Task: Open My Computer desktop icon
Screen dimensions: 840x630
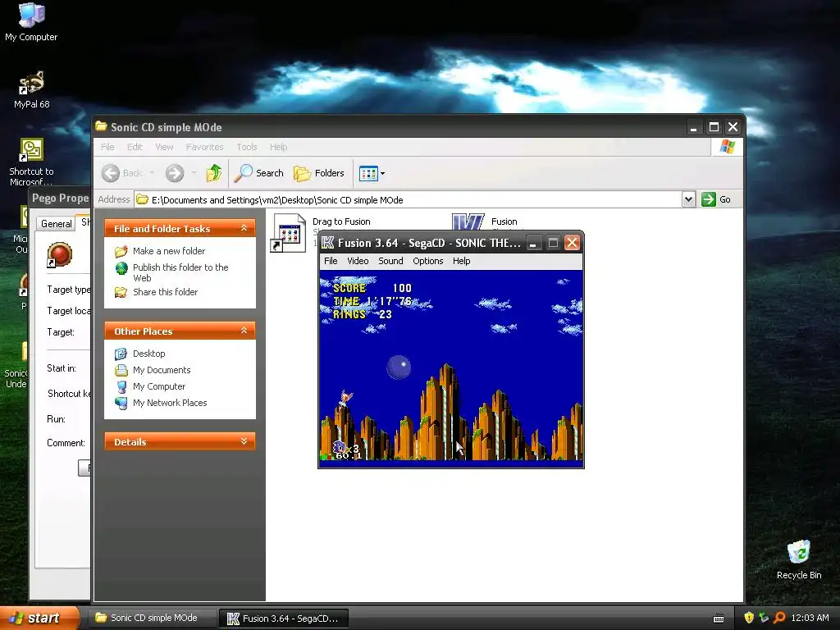Action: (31, 21)
